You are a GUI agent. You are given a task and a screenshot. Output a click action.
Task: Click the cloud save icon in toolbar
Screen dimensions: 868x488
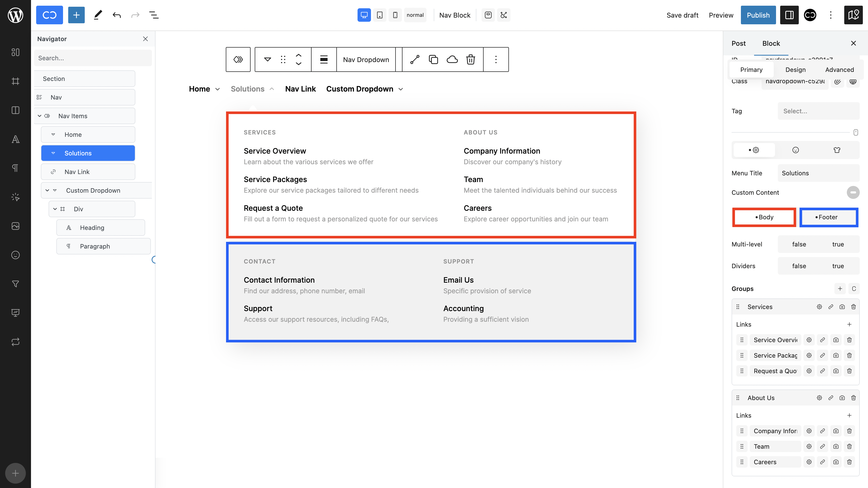452,60
